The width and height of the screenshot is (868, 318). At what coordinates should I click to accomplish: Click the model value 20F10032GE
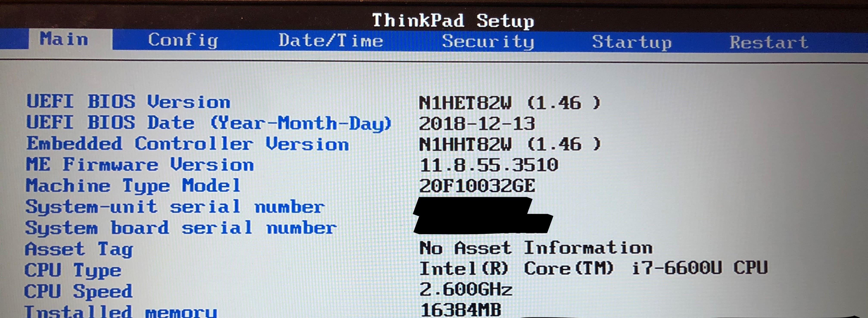[x=477, y=186]
